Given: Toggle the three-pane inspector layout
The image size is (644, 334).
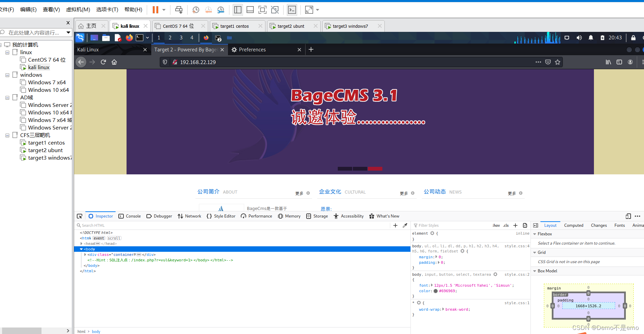Looking at the screenshot, I should pos(536,225).
